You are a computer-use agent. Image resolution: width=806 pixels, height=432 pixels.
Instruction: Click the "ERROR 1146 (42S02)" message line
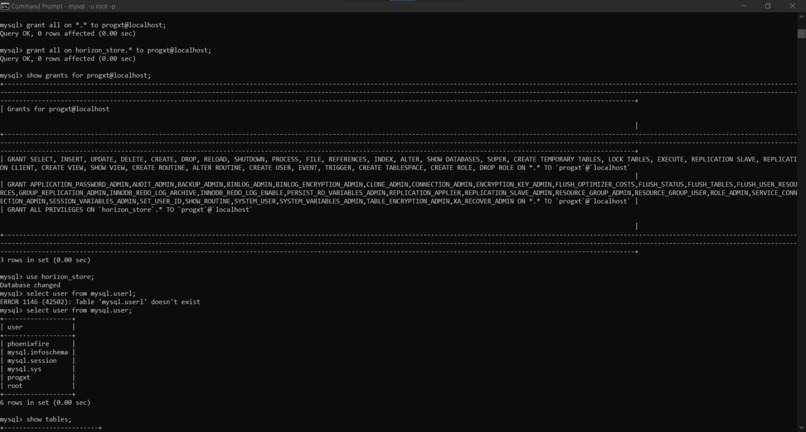click(100, 302)
